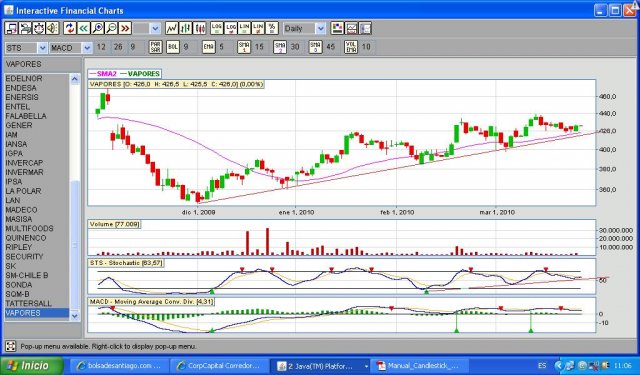The height and width of the screenshot is (375, 640).
Task: Switch to line chart style icon
Action: [172, 28]
